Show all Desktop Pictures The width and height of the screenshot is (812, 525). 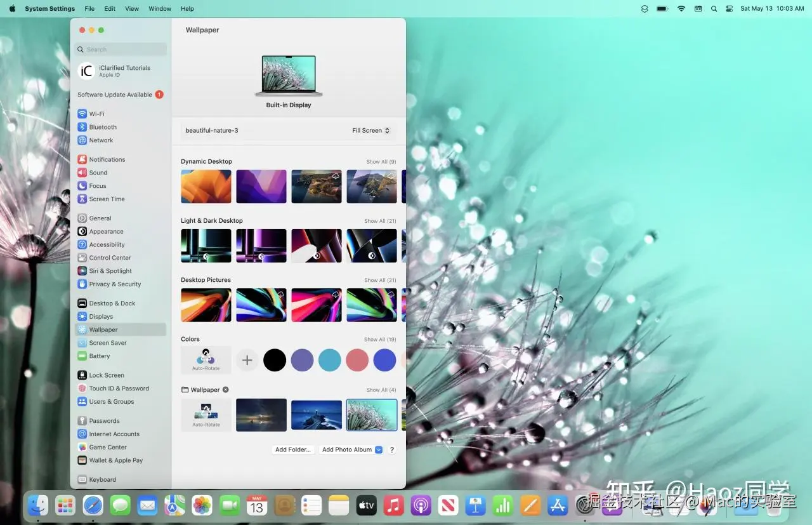coord(380,280)
